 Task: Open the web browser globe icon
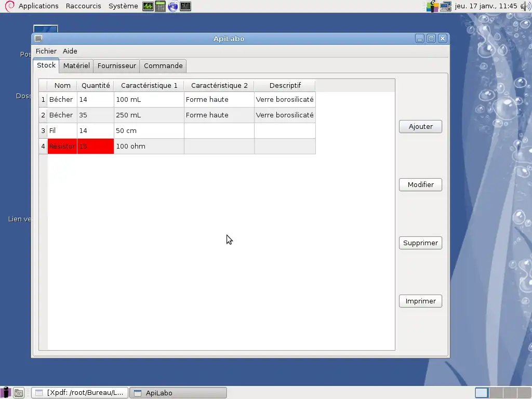click(172, 6)
